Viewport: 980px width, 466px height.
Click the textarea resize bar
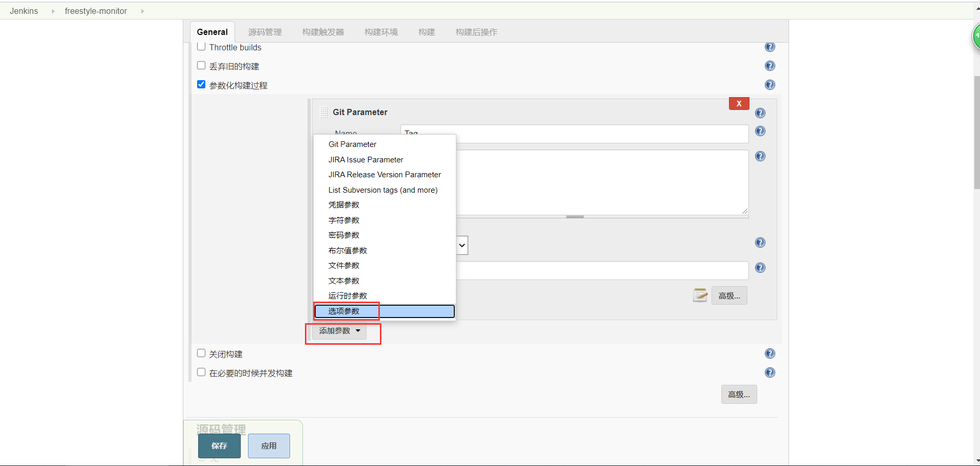click(x=574, y=217)
